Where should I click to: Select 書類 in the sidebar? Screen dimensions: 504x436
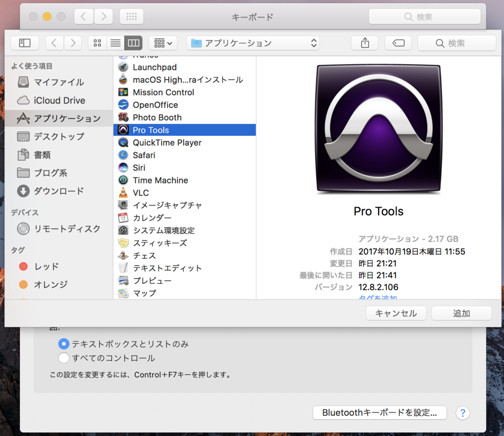[59, 155]
